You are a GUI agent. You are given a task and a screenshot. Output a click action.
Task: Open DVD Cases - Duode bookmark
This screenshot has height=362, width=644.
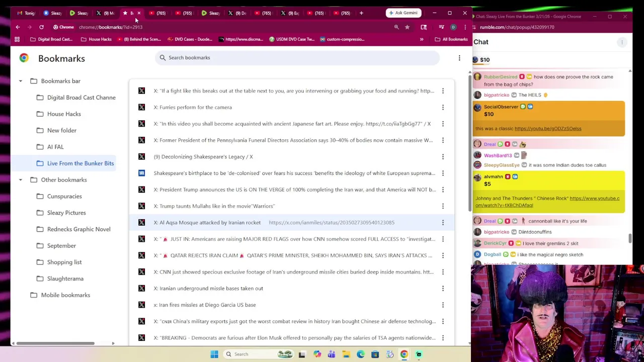point(190,39)
